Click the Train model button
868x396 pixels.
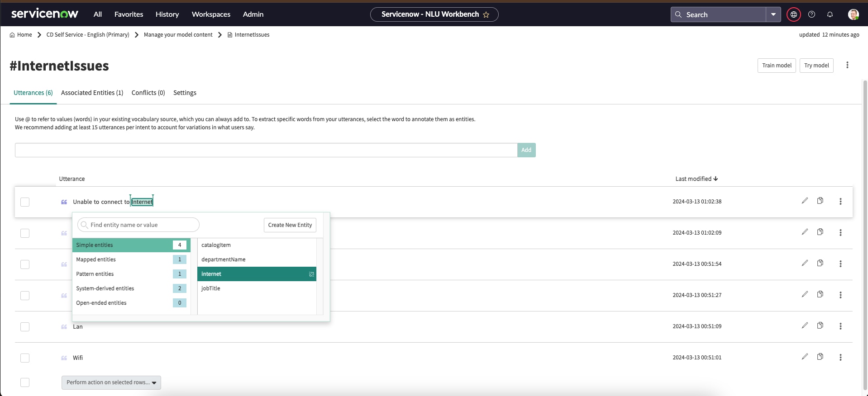pyautogui.click(x=776, y=66)
